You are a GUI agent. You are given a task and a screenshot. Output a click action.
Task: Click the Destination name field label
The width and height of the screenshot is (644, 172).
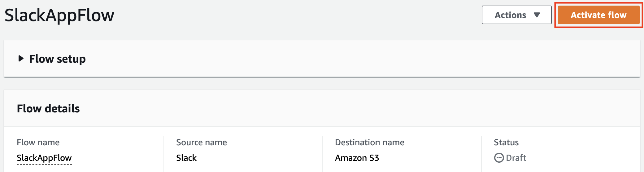(370, 142)
